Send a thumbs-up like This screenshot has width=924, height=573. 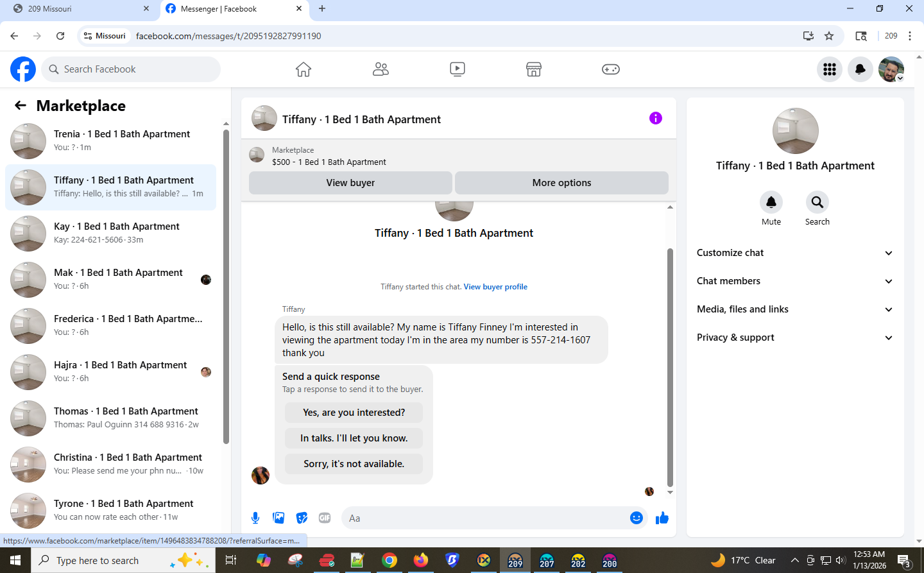click(x=662, y=518)
